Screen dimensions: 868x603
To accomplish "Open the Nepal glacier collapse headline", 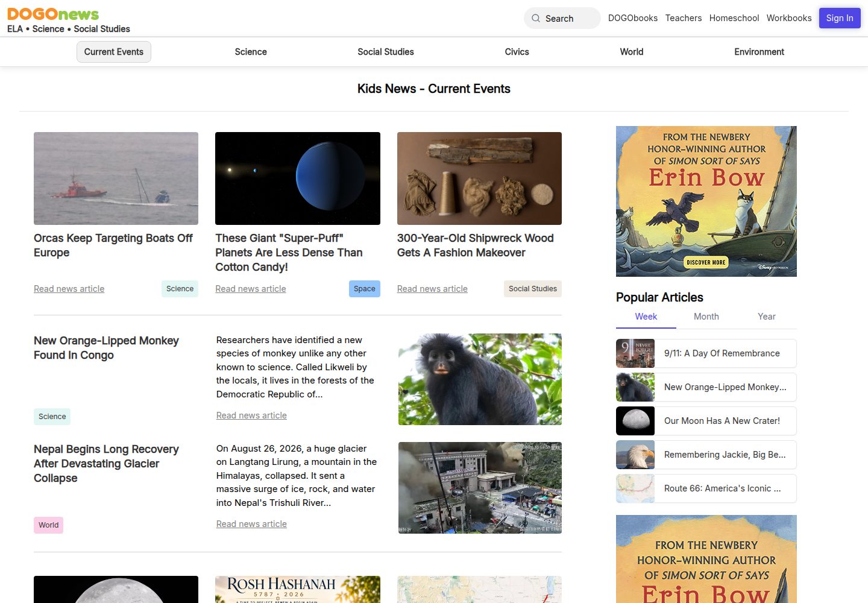I will pyautogui.click(x=106, y=464).
